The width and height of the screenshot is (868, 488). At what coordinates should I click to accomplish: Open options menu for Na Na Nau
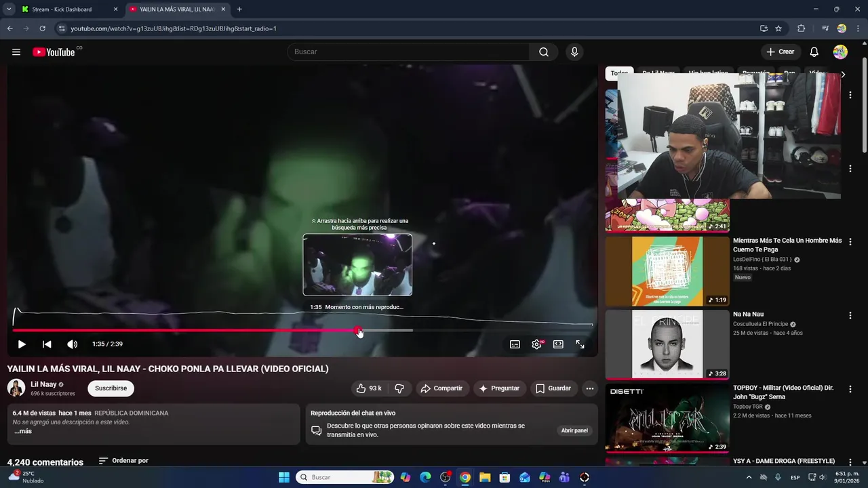[x=850, y=316]
